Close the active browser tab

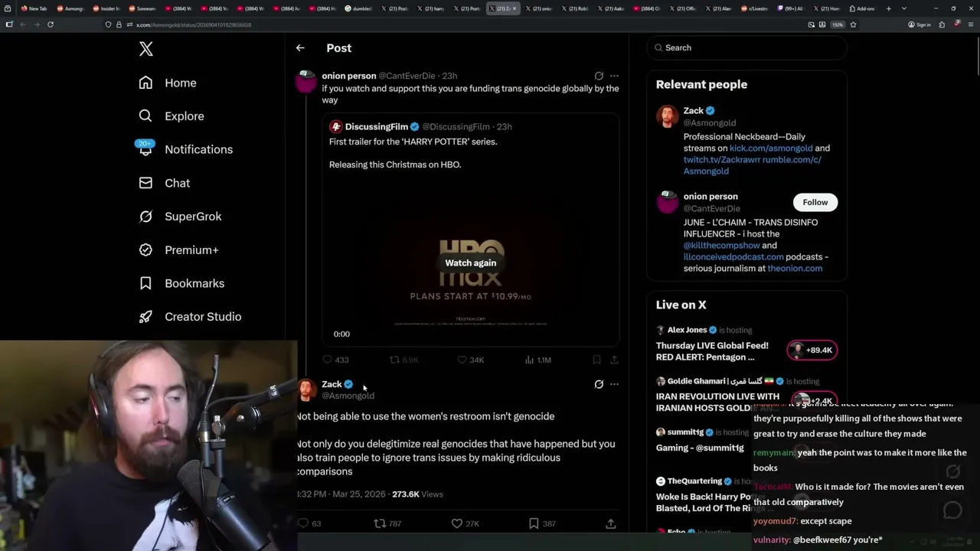[x=514, y=8]
